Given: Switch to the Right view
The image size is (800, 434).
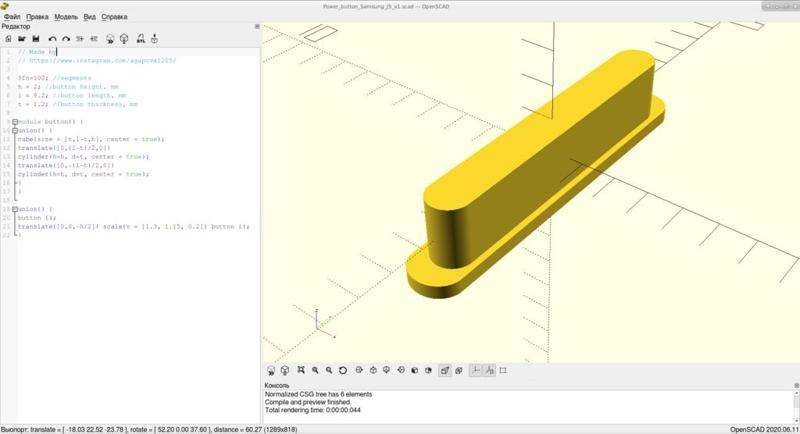Looking at the screenshot, I should pos(359,370).
